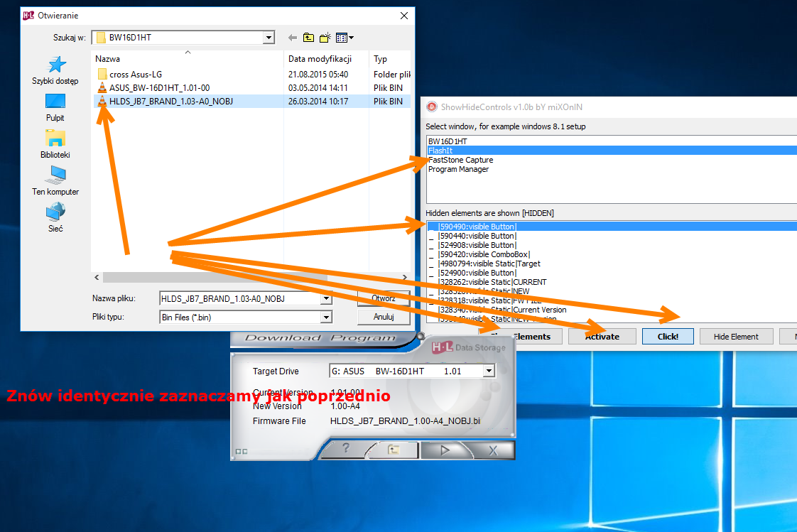Click the question mark help button in FlashIt
The height and width of the screenshot is (532, 797).
pos(346,449)
